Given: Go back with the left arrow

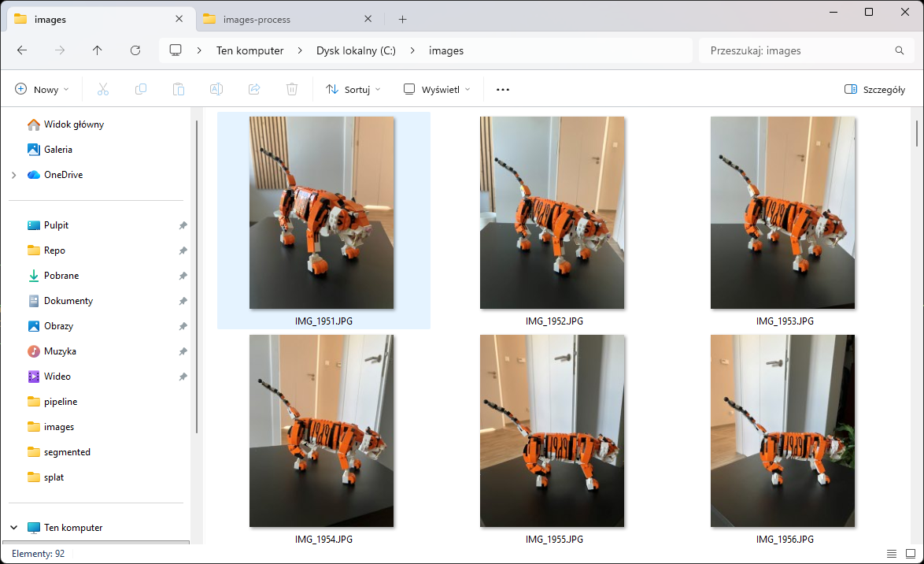Looking at the screenshot, I should [x=22, y=50].
